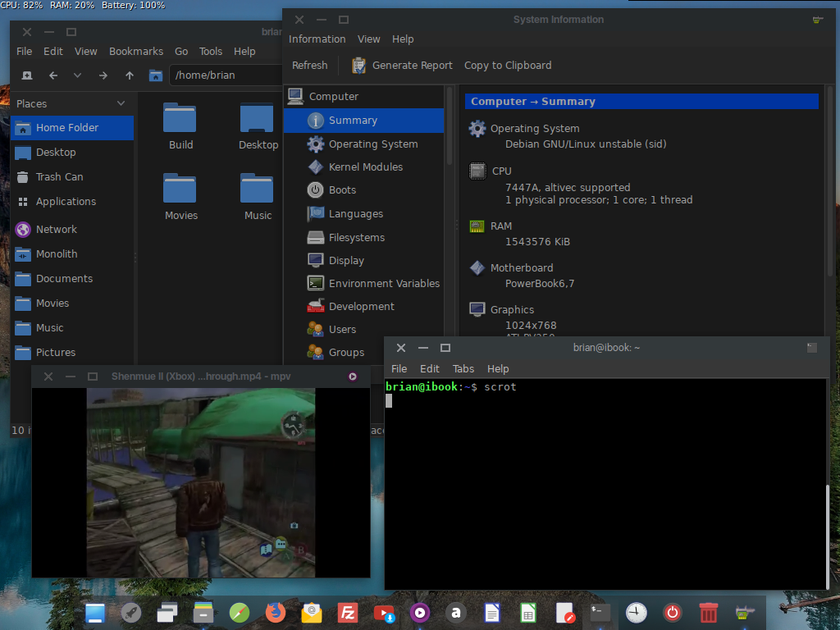Open the back history dropdown arrow
The height and width of the screenshot is (630, 840).
coord(78,75)
